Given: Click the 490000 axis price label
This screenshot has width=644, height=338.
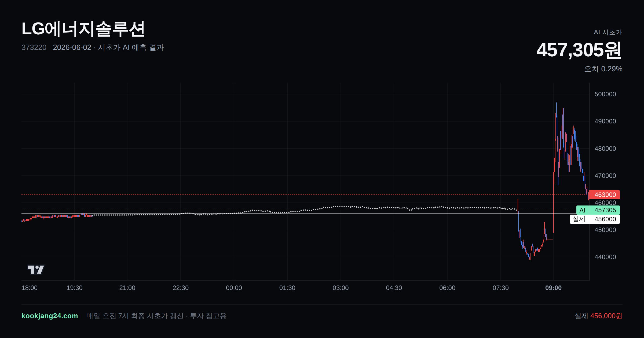Looking at the screenshot, I should [605, 121].
